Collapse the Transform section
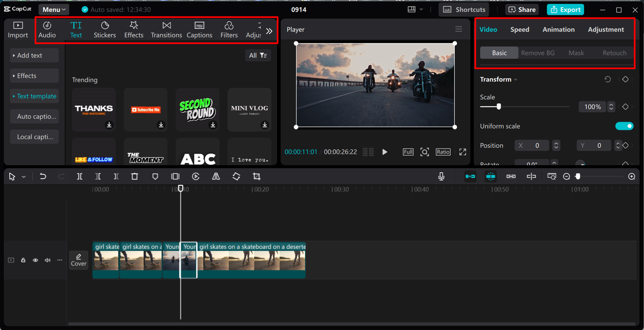 (515, 80)
